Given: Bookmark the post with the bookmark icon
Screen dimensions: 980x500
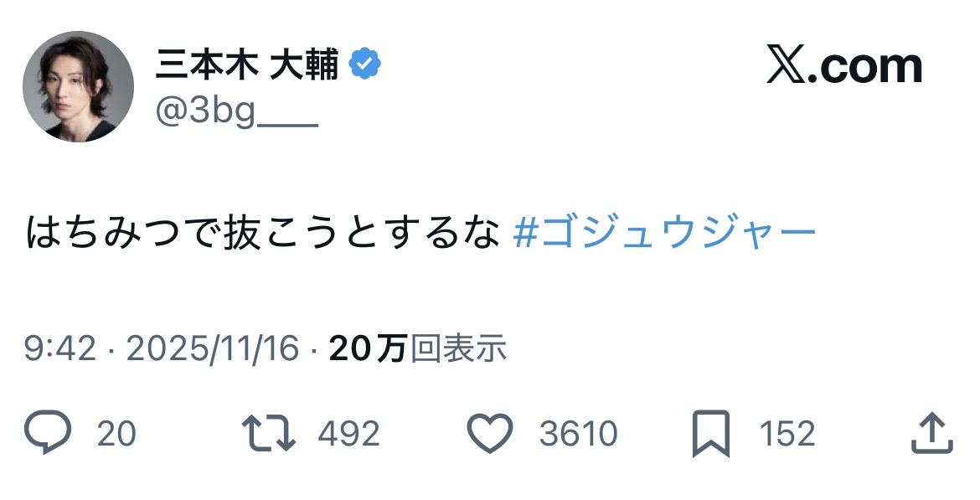Looking at the screenshot, I should pos(711,435).
